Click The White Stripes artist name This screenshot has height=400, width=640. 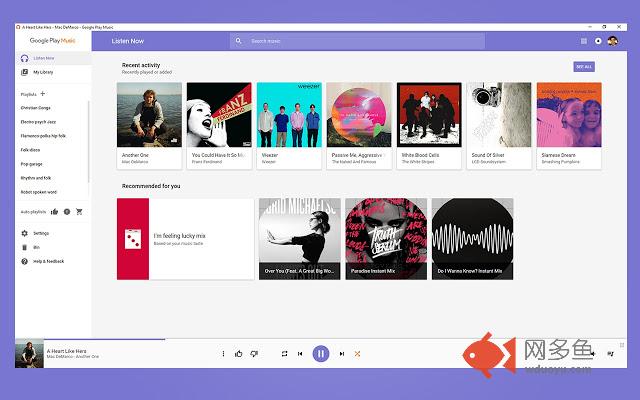point(418,162)
